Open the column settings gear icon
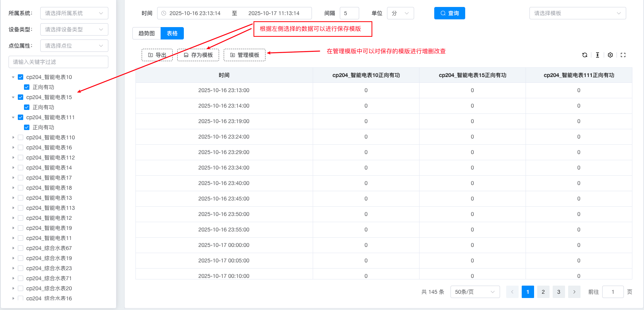Viewport: 644px width, 310px height. click(610, 55)
